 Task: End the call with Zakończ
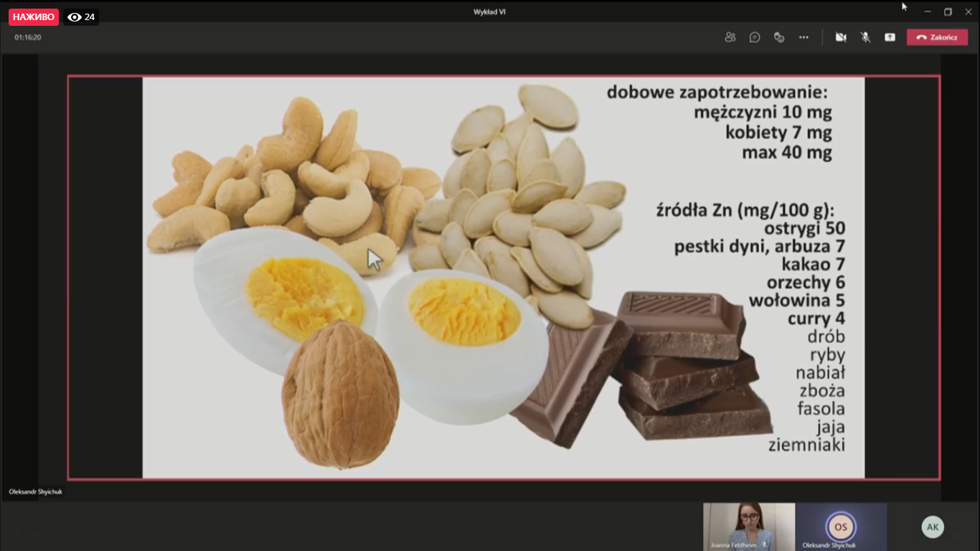(x=937, y=37)
